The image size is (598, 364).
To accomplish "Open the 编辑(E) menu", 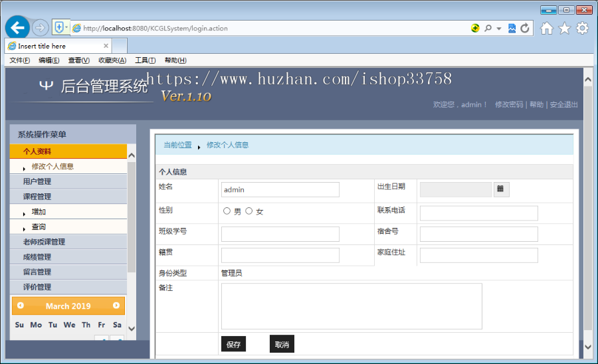I will 49,60.
